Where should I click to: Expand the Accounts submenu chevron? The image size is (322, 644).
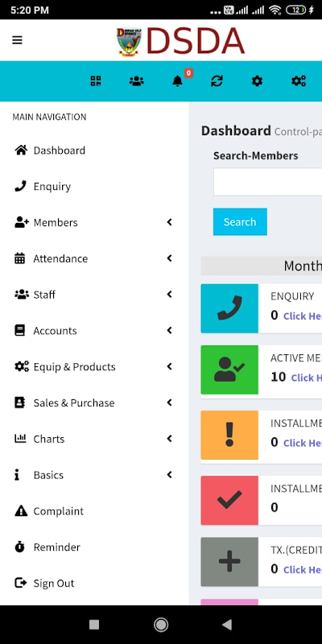pos(169,331)
